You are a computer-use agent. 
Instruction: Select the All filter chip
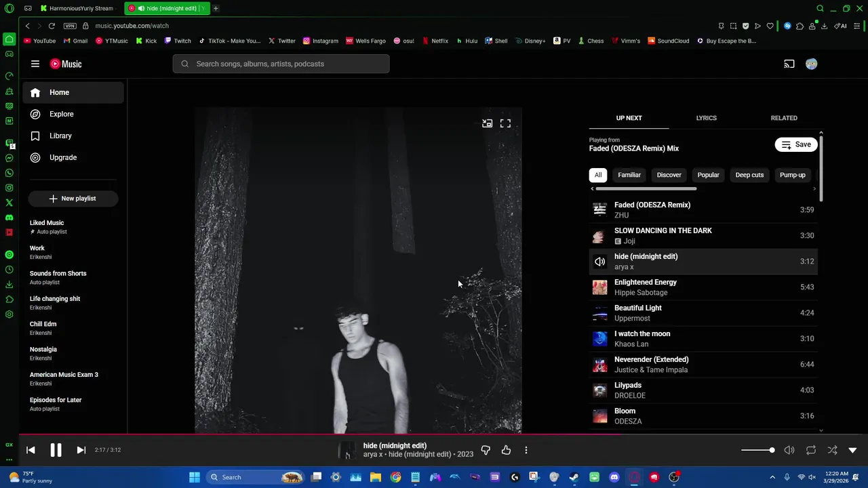pyautogui.click(x=598, y=175)
